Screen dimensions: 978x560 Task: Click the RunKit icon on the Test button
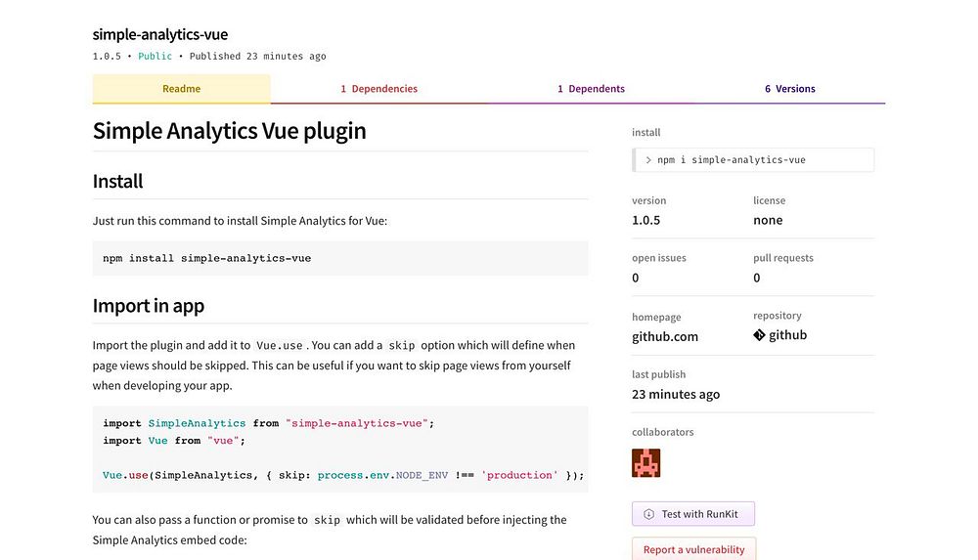649,514
